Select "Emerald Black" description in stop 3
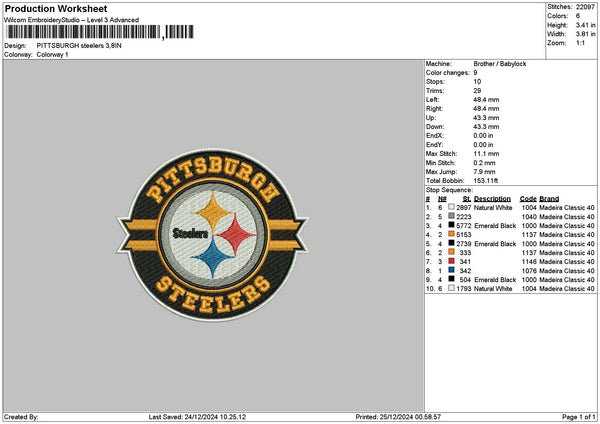 [x=495, y=226]
